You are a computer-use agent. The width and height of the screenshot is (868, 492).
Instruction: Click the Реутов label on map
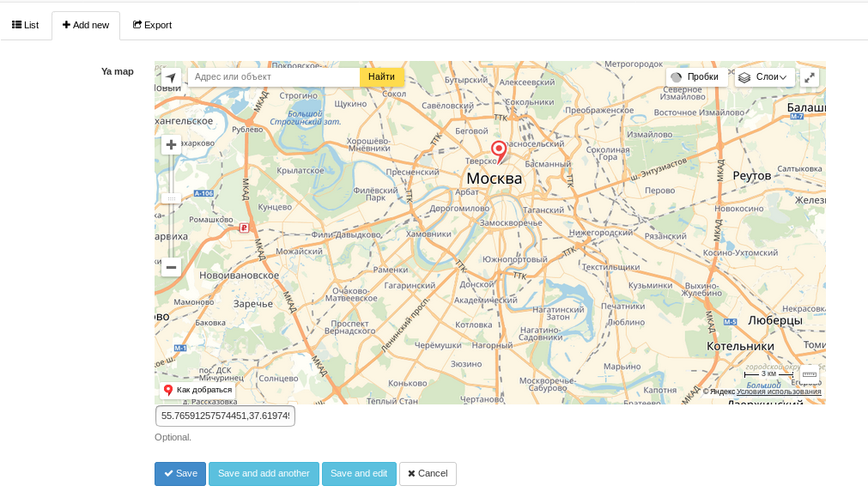click(x=752, y=176)
